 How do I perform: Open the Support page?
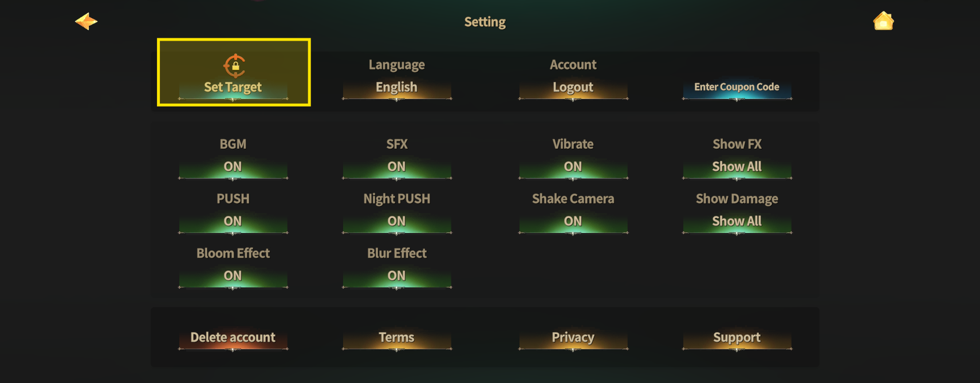pos(737,338)
